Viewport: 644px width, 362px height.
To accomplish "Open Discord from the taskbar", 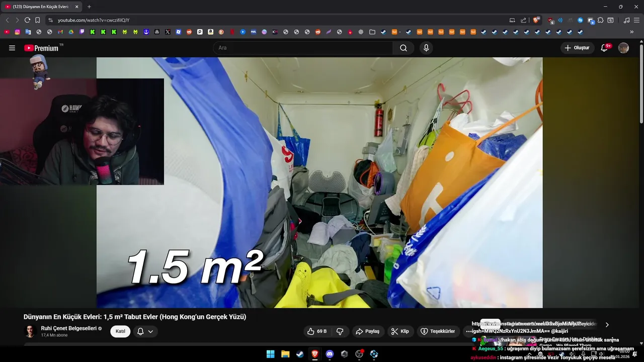I will tap(330, 354).
